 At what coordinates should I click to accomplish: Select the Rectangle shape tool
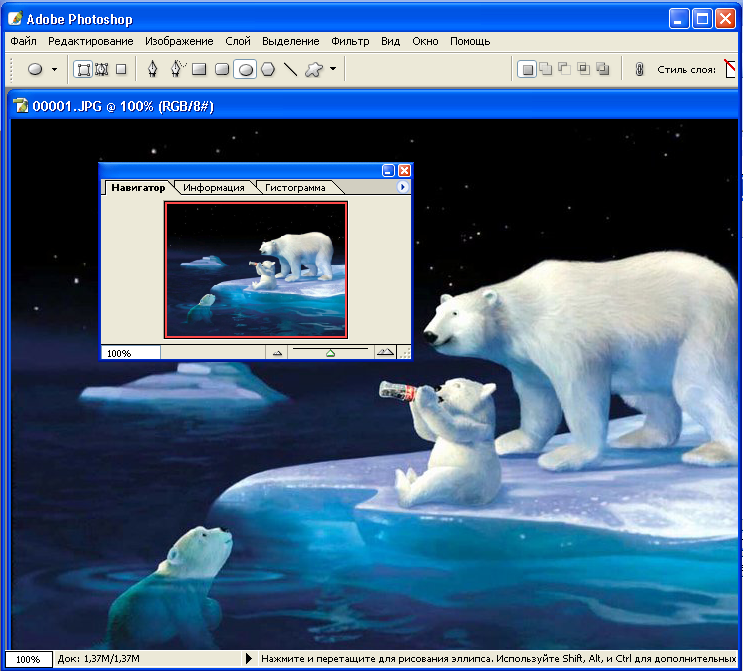point(199,70)
